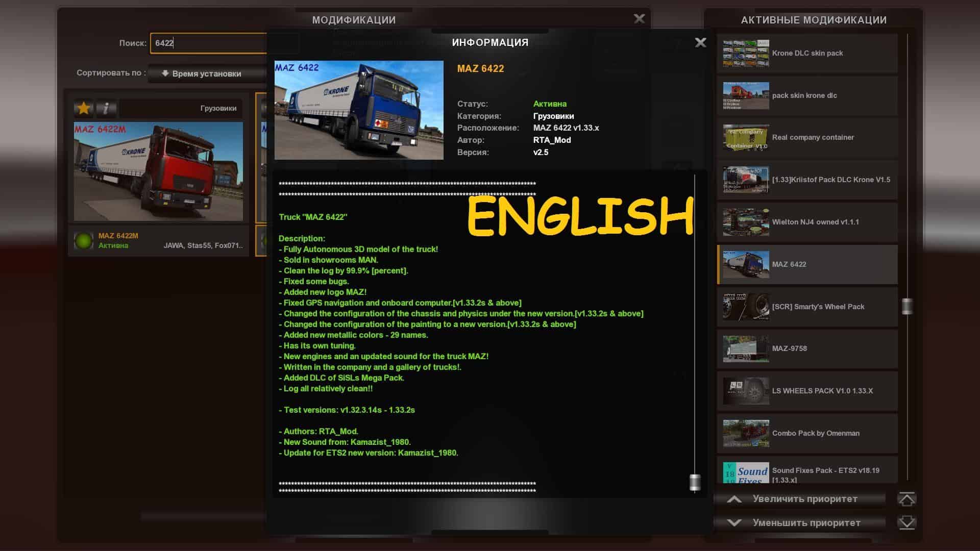Click move-to-top priority arrow icon
The image size is (980, 551).
[906, 499]
